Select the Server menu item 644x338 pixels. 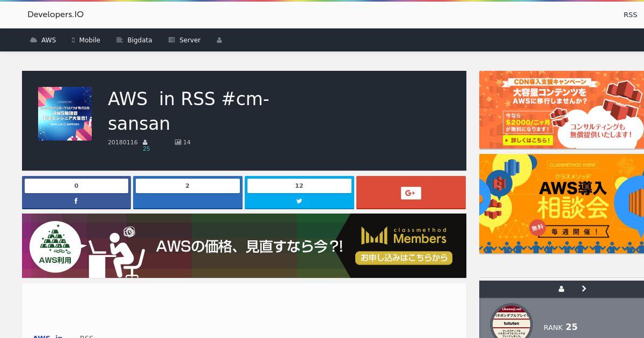pos(184,40)
